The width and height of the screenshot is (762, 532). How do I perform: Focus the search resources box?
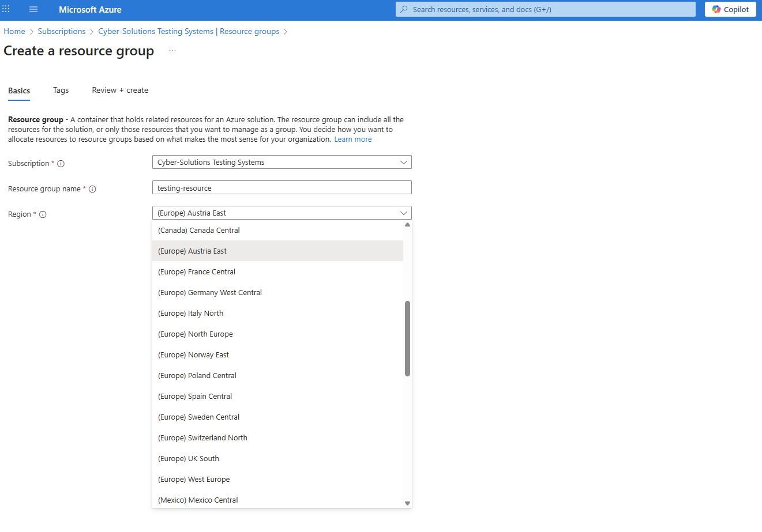546,9
